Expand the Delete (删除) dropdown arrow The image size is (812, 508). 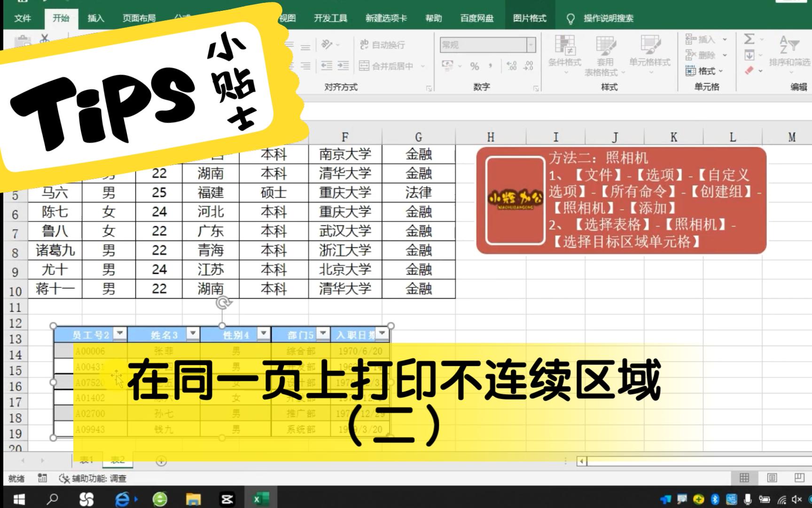tap(725, 55)
